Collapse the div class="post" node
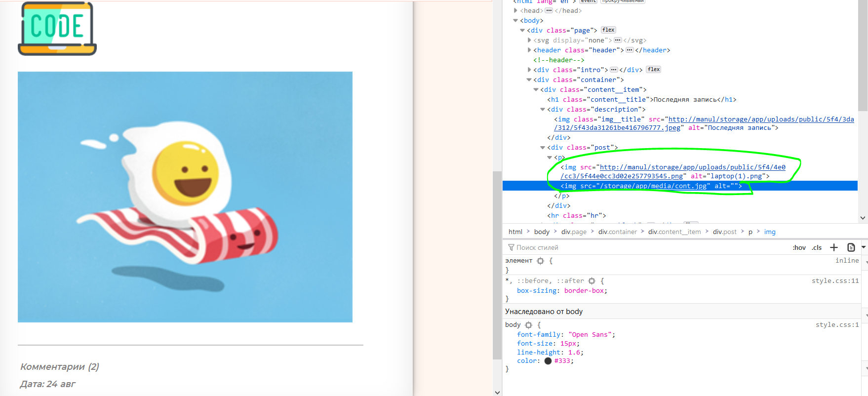The width and height of the screenshot is (868, 396). [543, 147]
